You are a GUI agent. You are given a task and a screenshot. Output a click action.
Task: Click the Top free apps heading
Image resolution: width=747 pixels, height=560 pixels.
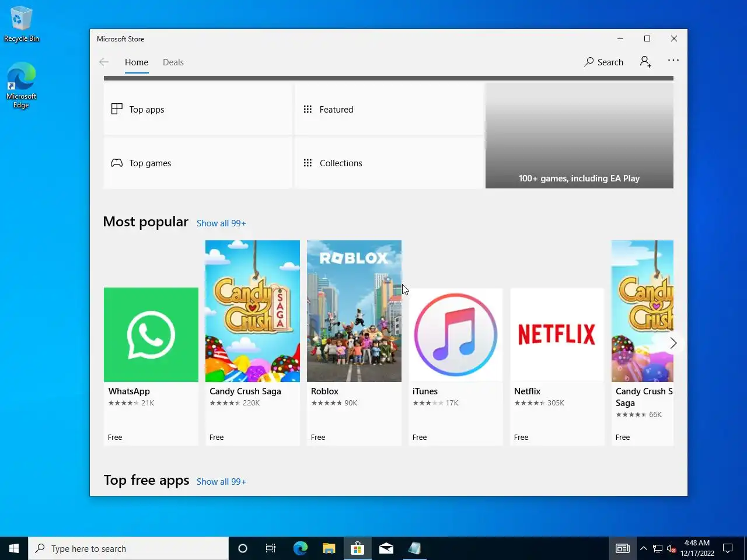[146, 480]
